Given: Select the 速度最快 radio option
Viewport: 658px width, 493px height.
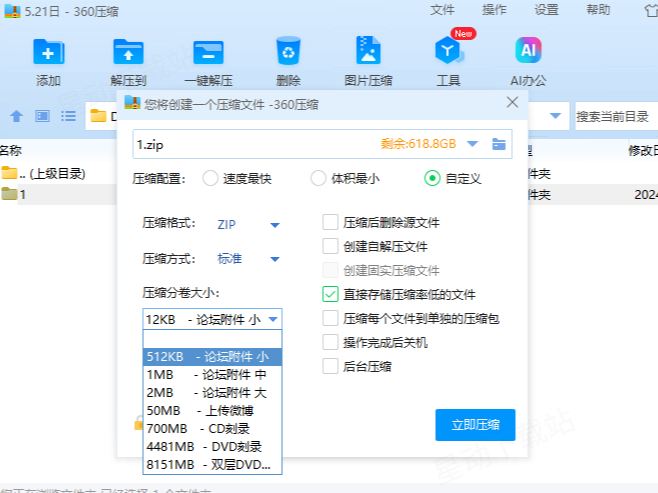Looking at the screenshot, I should 210,178.
